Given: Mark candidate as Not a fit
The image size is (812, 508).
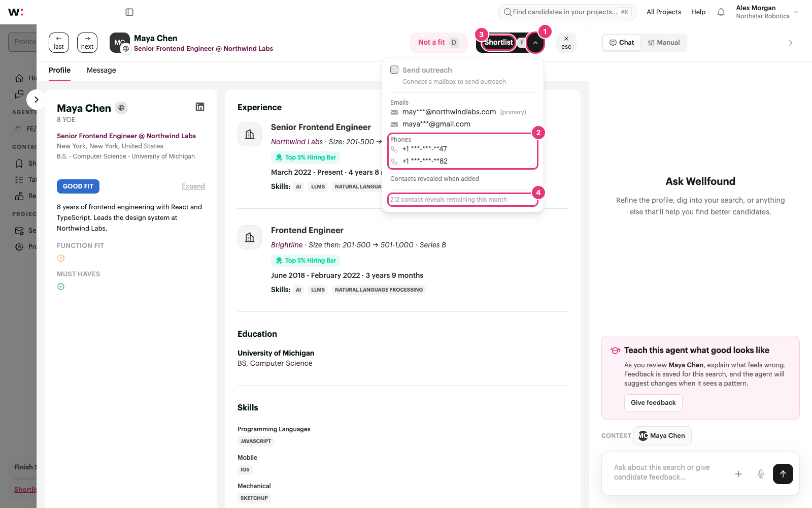Looking at the screenshot, I should [x=438, y=43].
